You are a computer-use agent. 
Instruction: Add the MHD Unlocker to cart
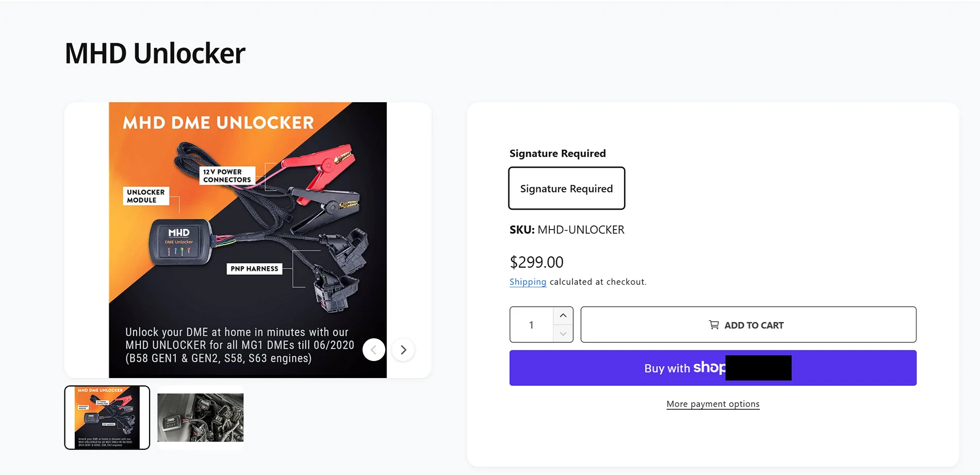click(x=748, y=325)
